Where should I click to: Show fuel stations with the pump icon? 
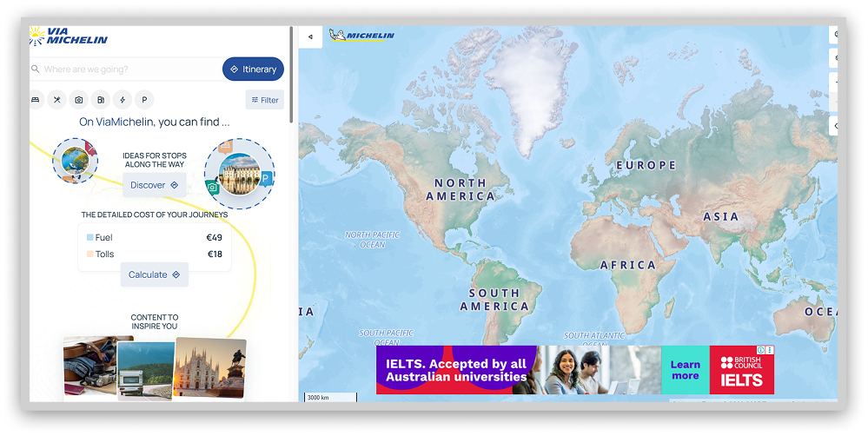101,100
